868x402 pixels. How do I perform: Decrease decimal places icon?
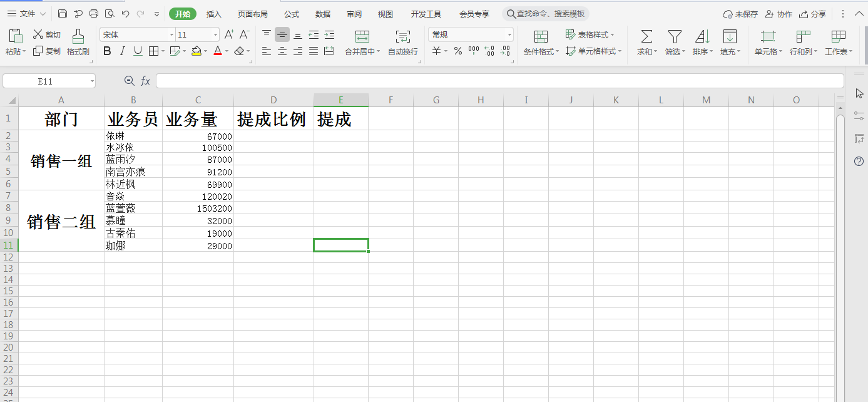505,51
